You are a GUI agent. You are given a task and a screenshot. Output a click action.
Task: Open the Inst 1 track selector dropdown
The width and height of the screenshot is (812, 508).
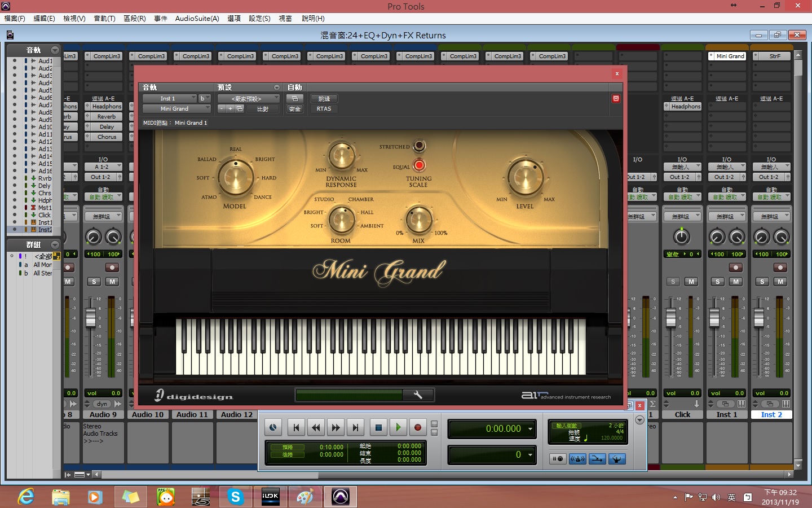169,98
